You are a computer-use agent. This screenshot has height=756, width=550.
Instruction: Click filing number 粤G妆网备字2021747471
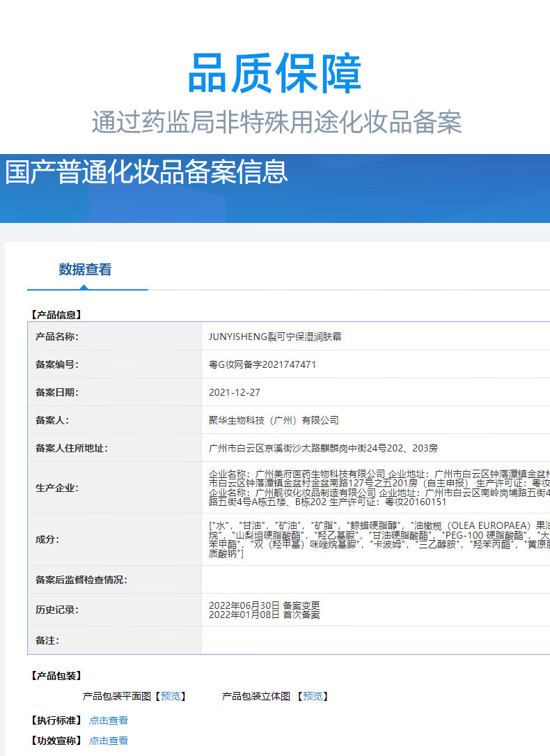[x=262, y=364]
